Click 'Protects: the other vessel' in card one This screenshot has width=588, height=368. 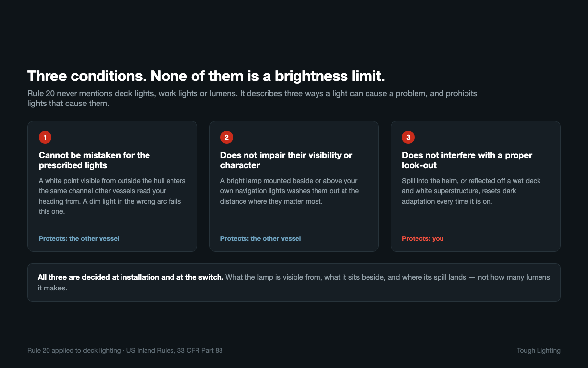pyautogui.click(x=79, y=238)
